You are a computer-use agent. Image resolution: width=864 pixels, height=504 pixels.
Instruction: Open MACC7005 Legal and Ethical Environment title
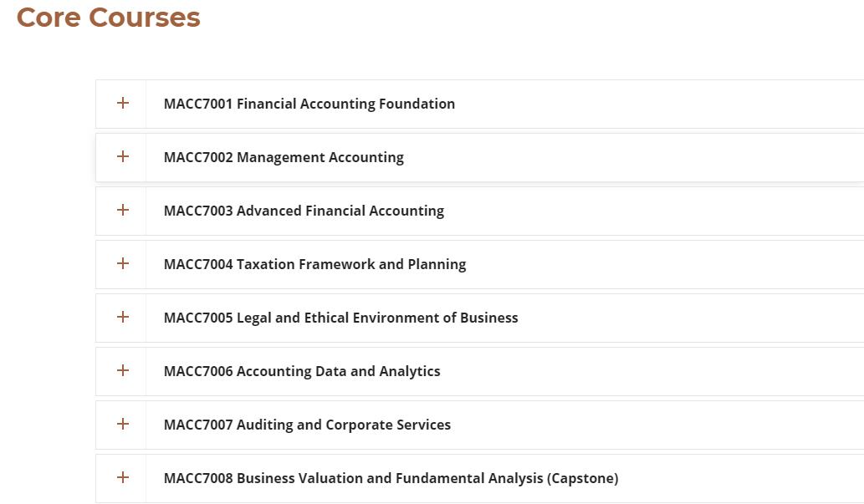click(x=340, y=318)
